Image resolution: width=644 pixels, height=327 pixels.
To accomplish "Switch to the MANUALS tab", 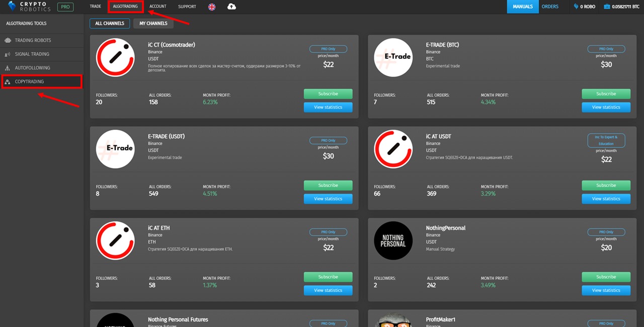I will click(x=523, y=7).
